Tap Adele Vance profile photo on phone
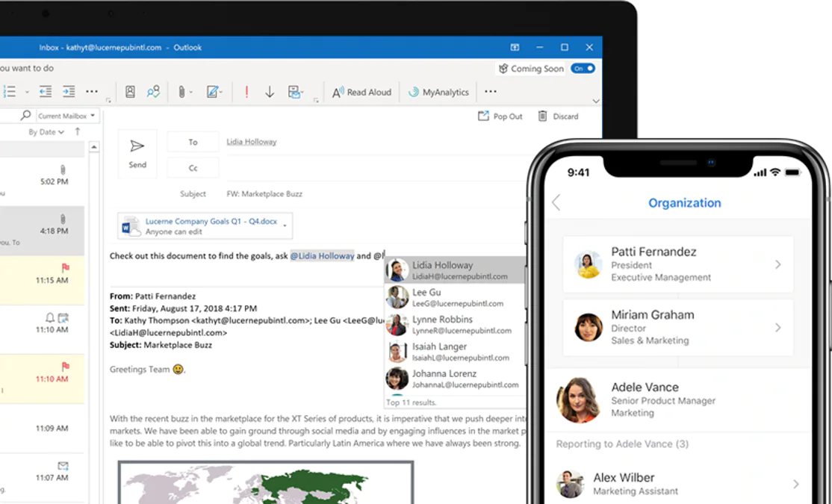The height and width of the screenshot is (504, 832). point(578,399)
